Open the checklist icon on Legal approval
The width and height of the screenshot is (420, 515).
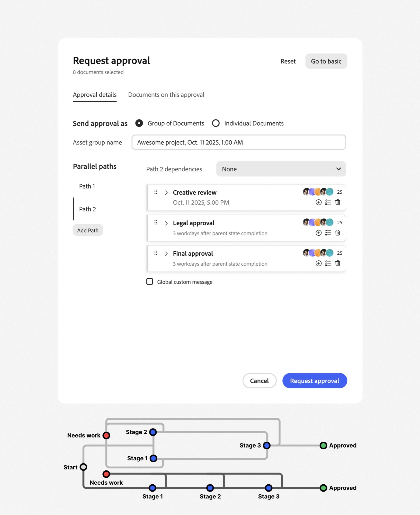pyautogui.click(x=328, y=233)
